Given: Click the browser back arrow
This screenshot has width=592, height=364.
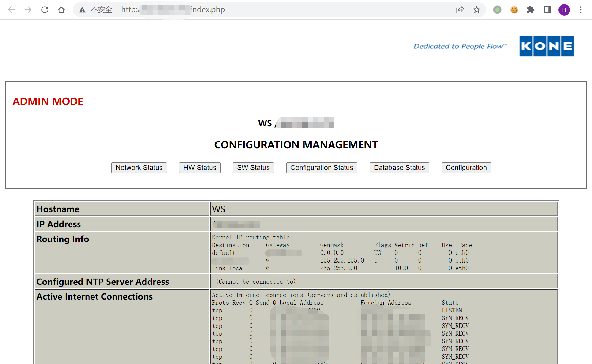Looking at the screenshot, I should (12, 10).
